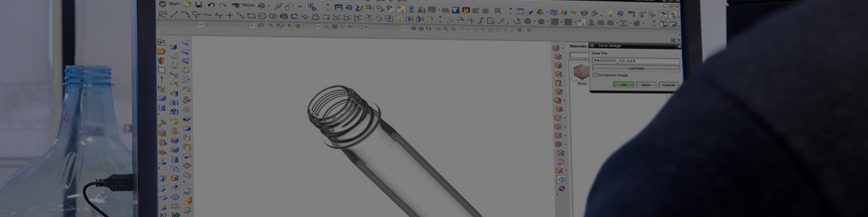The height and width of the screenshot is (217, 868).
Task: Close the Save Image dialog
Action: [x=679, y=47]
